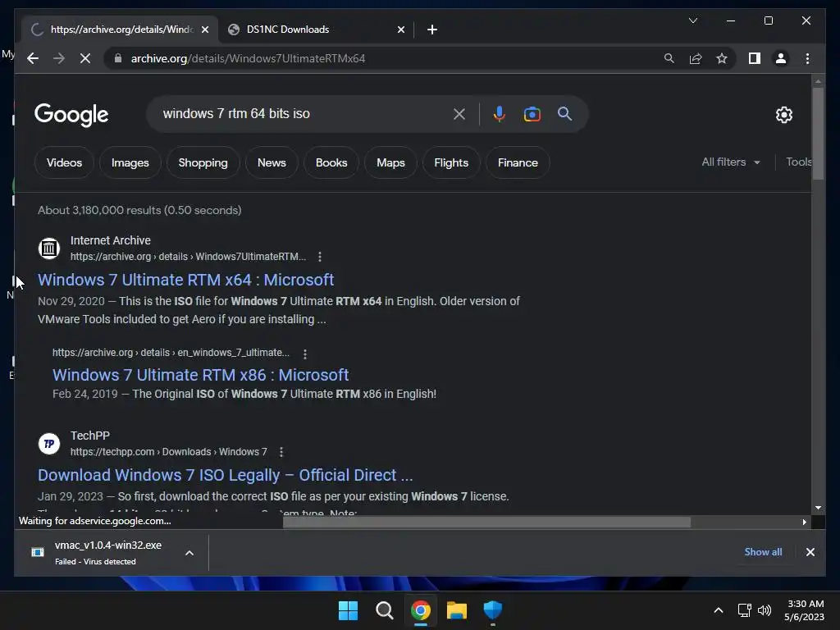Viewport: 840px width, 630px height.
Task: Toggle the Chrome side panel icon
Action: pos(755,58)
